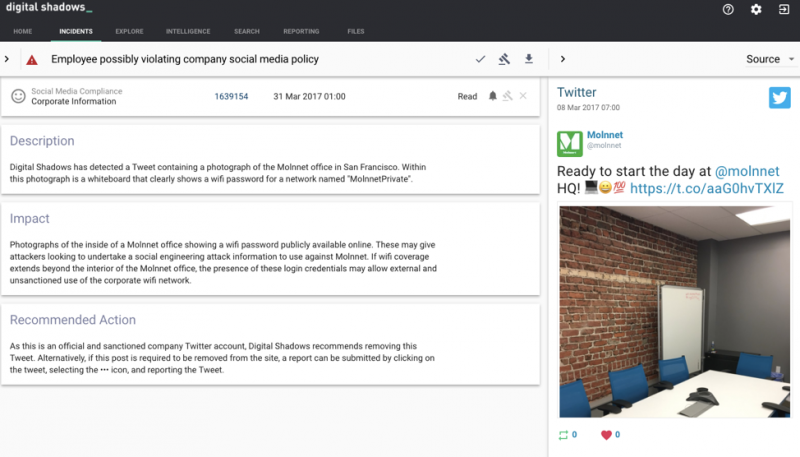
Task: Click the Twitter source heading link
Action: point(577,92)
